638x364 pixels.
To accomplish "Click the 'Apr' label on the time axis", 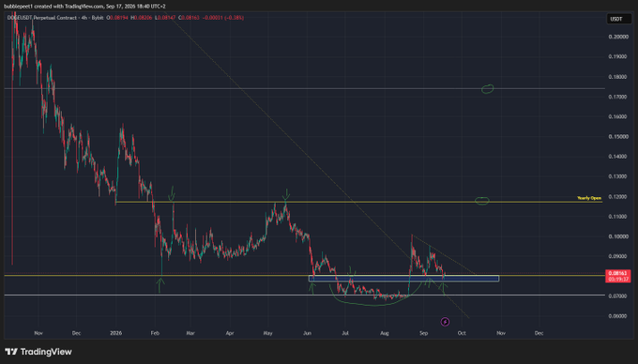I will (230, 333).
